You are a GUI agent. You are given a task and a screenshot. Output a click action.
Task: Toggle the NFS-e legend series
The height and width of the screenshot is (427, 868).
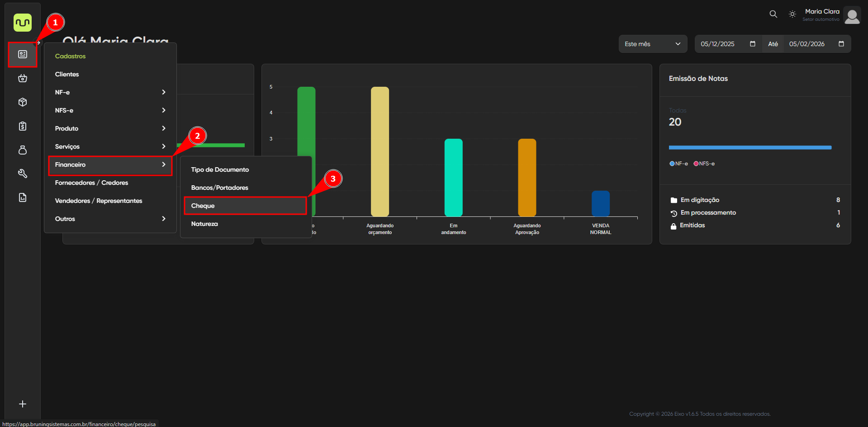(x=704, y=164)
